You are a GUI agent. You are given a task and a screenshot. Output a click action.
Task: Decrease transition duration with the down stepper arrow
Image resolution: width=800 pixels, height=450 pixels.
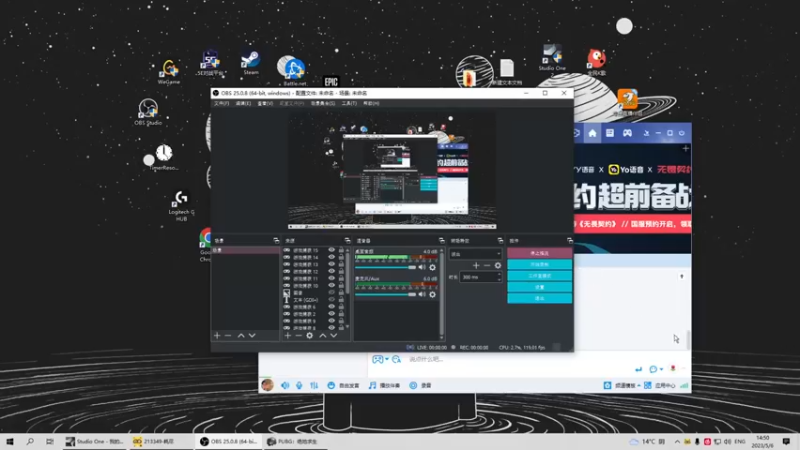[x=499, y=280]
